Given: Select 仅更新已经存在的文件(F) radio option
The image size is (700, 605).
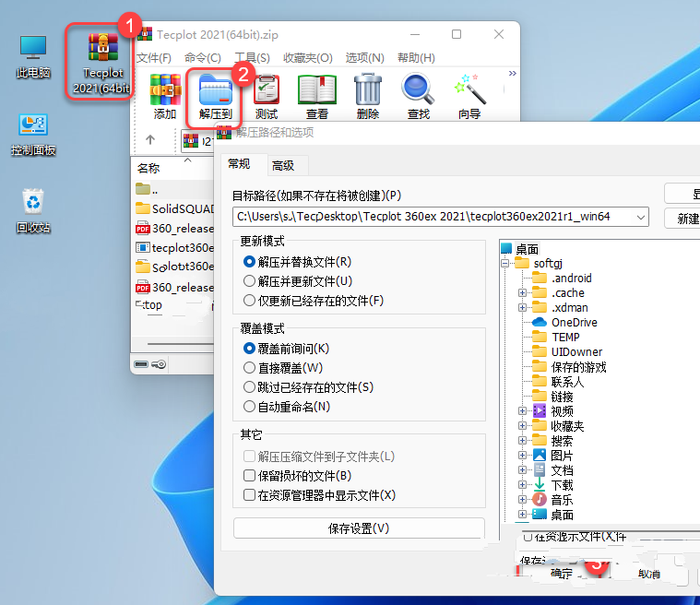Looking at the screenshot, I should (314, 301).
